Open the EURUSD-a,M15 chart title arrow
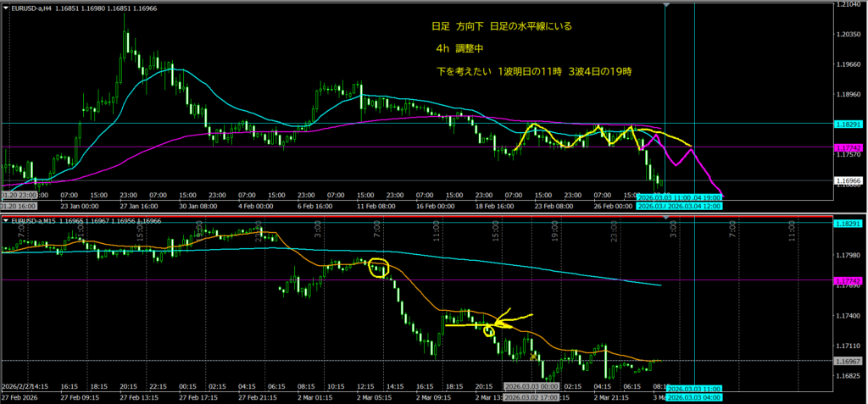This screenshot has height=404, width=868. (x=7, y=222)
